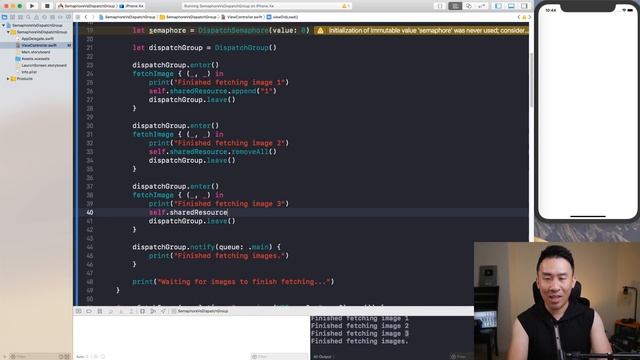Select the Find navigator tab
The image size is (640, 360).
coord(28,17)
